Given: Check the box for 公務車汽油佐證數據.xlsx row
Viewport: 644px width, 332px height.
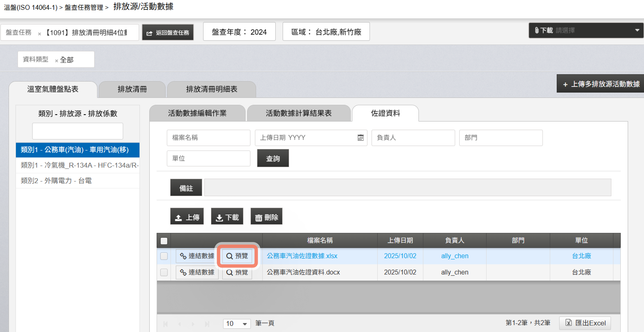Looking at the screenshot, I should (x=164, y=256).
